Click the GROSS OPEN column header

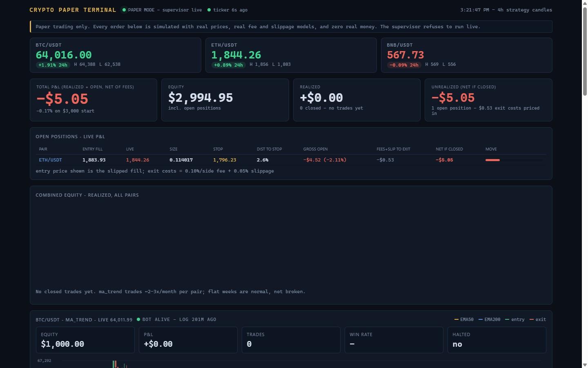click(315, 149)
